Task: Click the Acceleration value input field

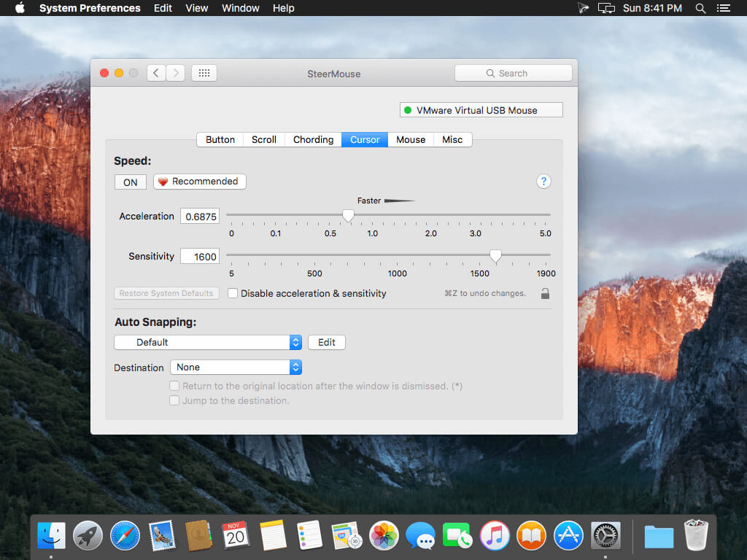Action: click(x=201, y=217)
